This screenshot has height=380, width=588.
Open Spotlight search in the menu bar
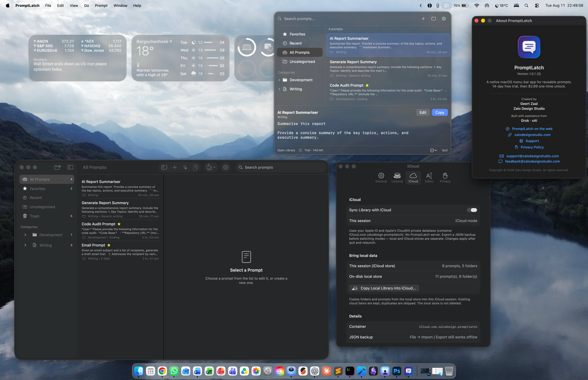(526, 5)
